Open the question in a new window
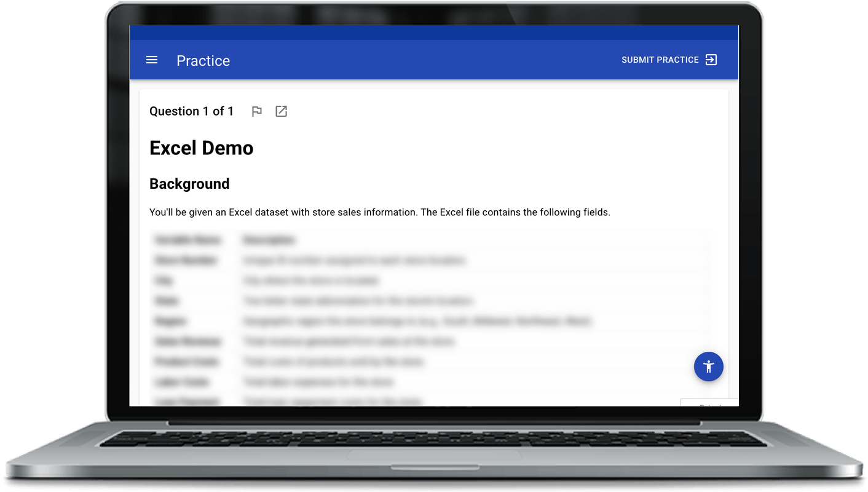Screen dimensions: 868x492 click(281, 111)
